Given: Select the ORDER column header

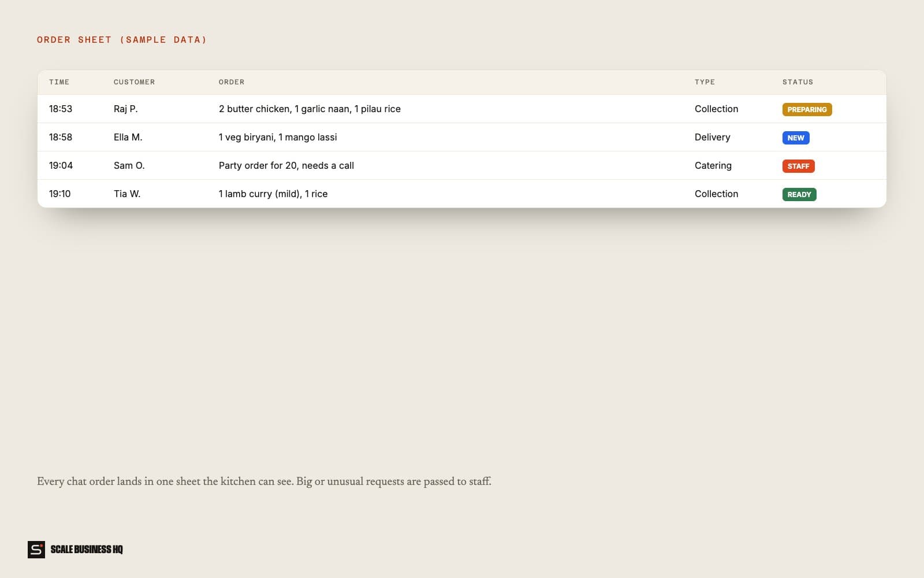Looking at the screenshot, I should [x=232, y=82].
